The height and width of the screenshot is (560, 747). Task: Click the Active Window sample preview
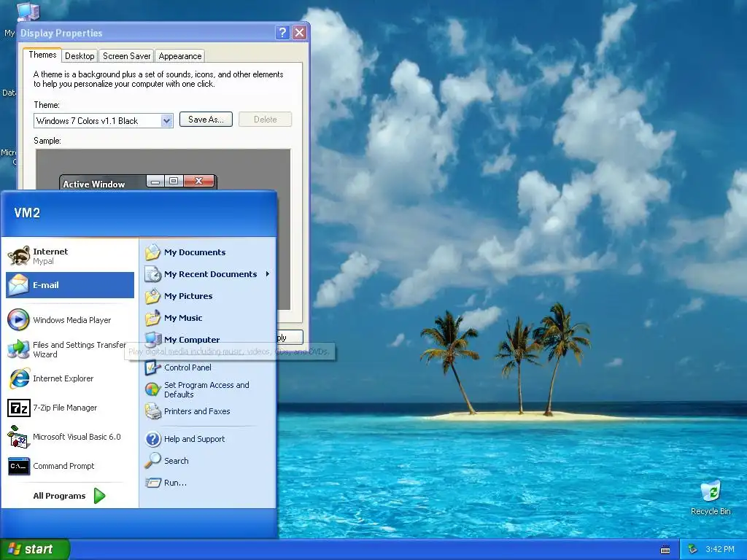(x=138, y=182)
